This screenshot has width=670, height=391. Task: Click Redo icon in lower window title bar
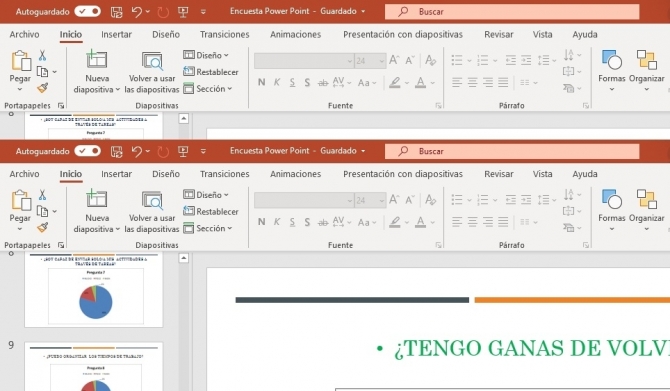[x=163, y=151]
